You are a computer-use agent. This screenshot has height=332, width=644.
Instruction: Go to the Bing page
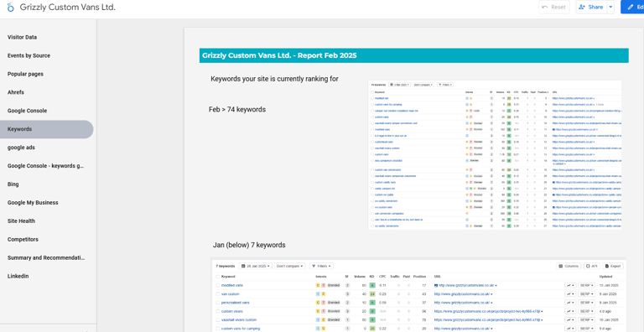[x=13, y=184]
